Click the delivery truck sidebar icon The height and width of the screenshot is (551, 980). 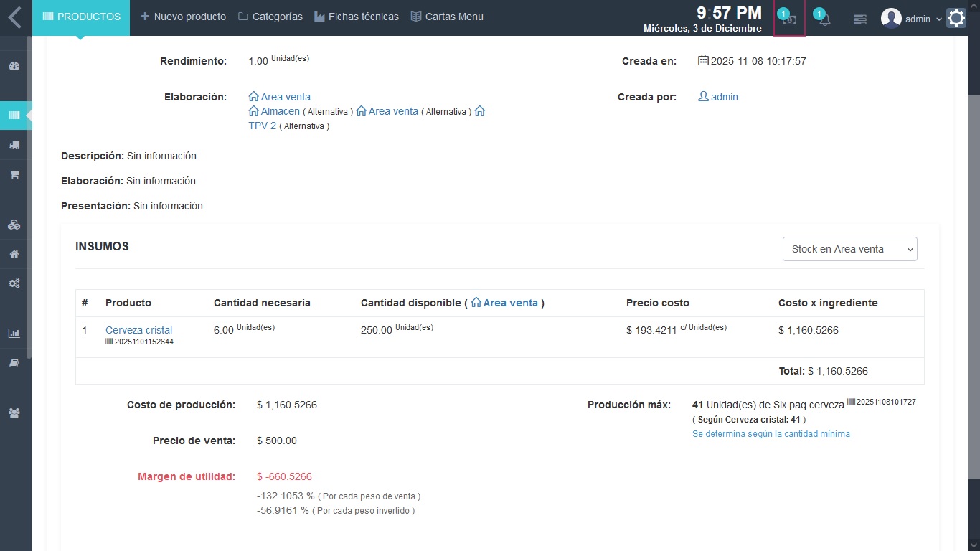pos(14,145)
